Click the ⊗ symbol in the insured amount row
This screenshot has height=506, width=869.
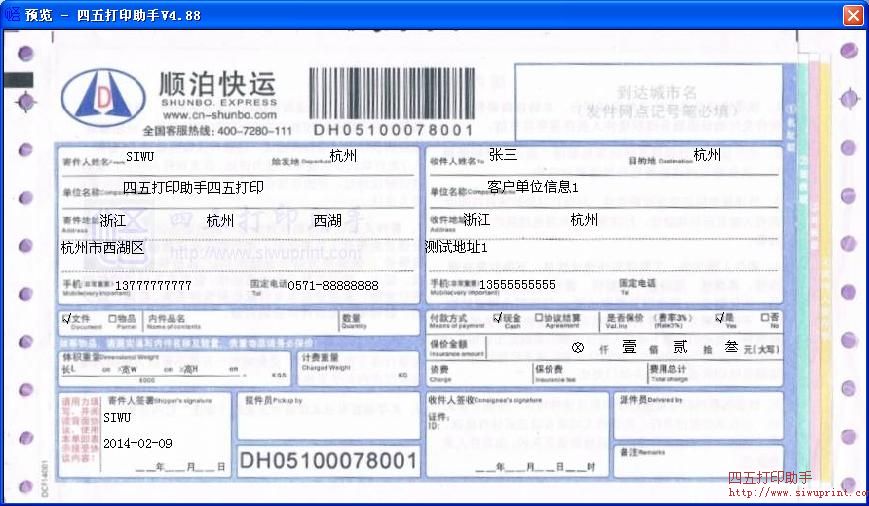[577, 347]
